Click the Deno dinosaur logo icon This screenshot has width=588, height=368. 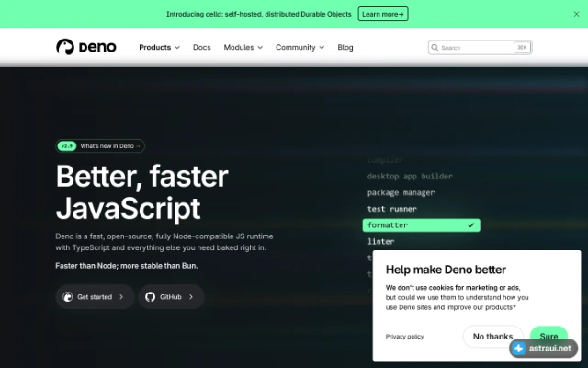(65, 47)
